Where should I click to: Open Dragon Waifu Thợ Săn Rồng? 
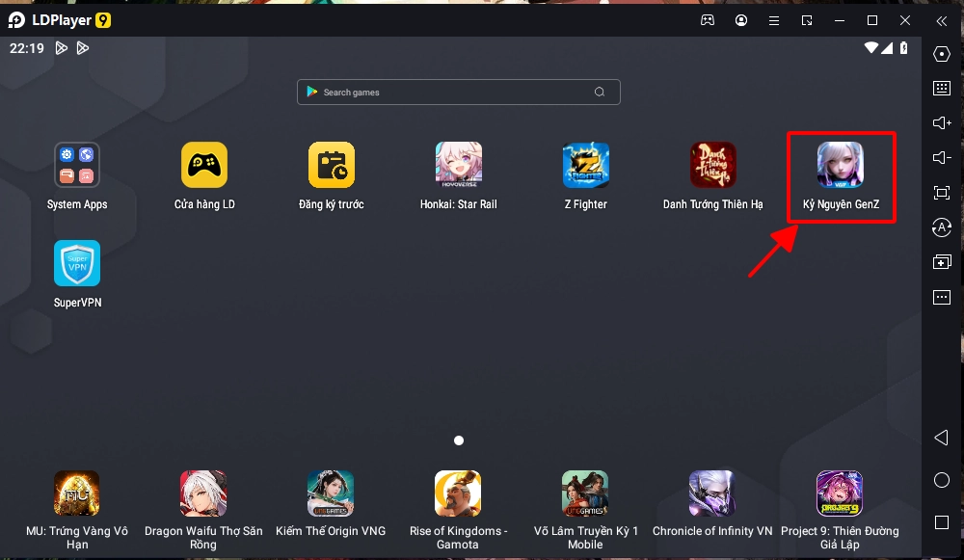[203, 493]
